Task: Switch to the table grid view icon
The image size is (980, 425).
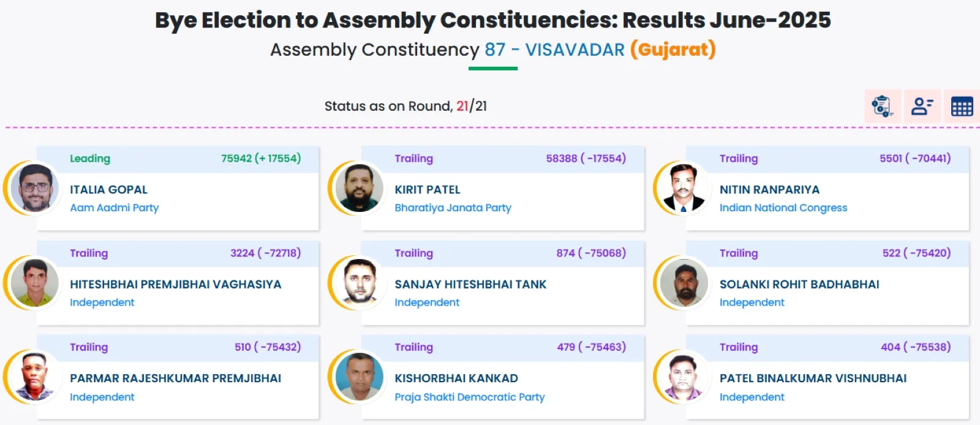Action: 962,107
